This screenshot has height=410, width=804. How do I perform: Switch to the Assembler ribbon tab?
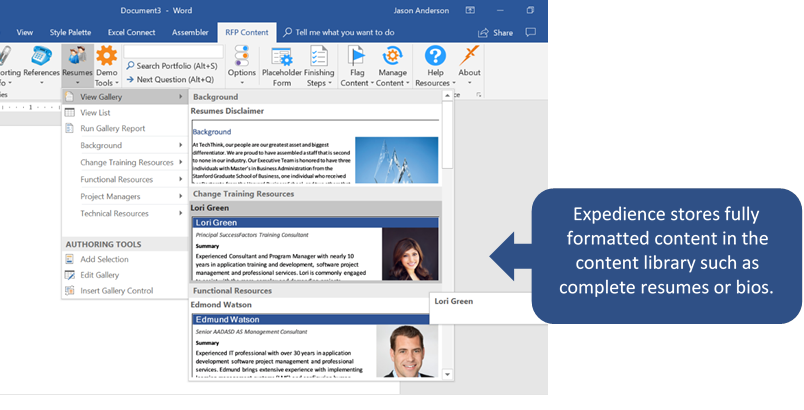pos(190,32)
